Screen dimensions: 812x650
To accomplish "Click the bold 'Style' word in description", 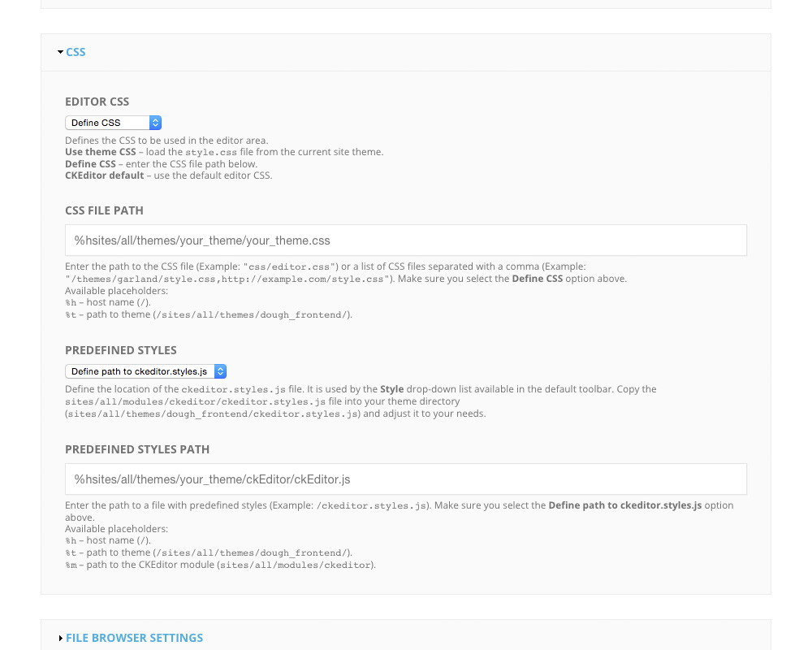I will [x=391, y=389].
